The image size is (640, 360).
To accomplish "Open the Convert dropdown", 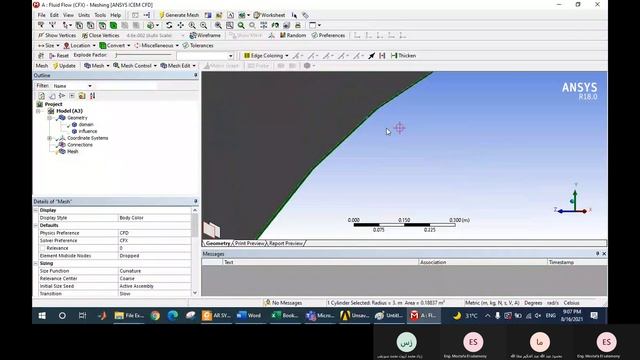I will [x=115, y=46].
